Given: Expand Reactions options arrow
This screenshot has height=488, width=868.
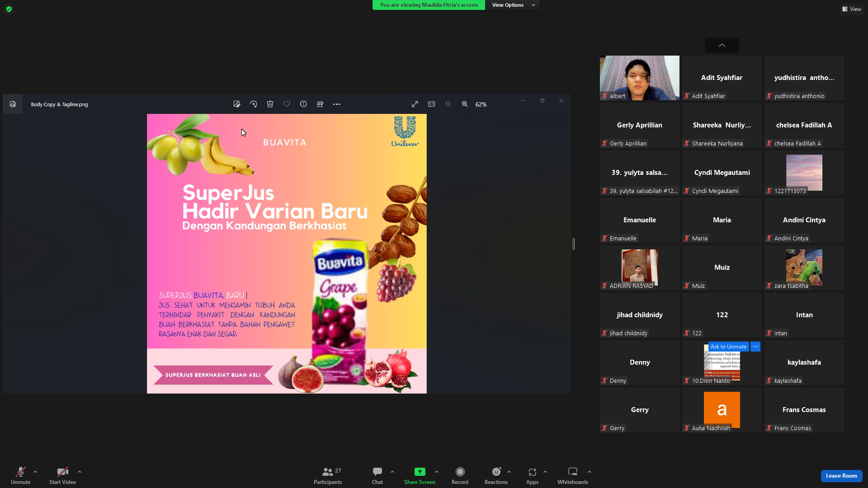Looking at the screenshot, I should point(509,472).
